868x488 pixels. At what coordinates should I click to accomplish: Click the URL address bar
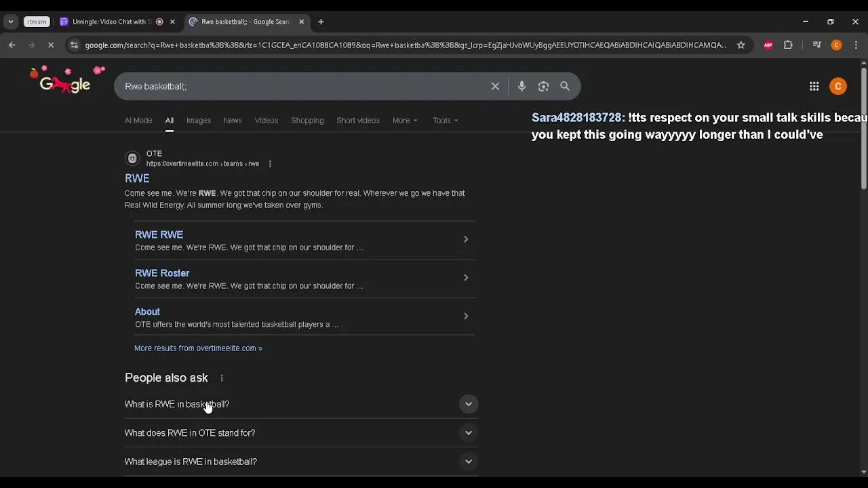pos(406,45)
